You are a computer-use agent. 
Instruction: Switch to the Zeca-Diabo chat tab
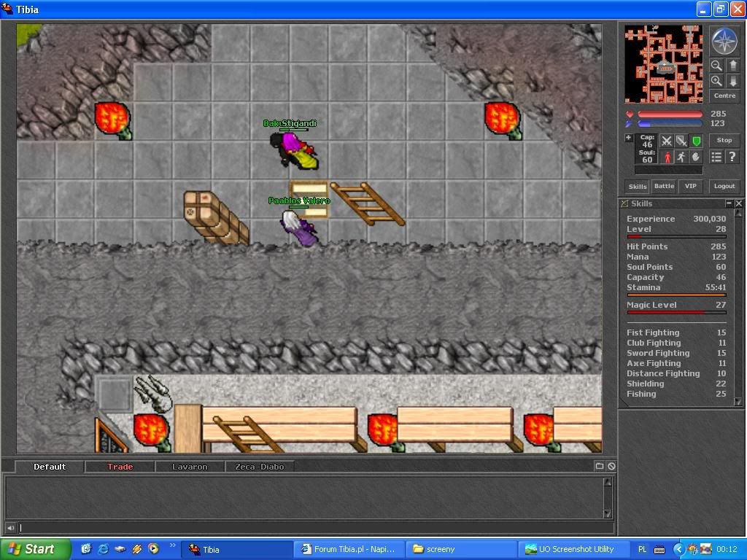pos(259,467)
